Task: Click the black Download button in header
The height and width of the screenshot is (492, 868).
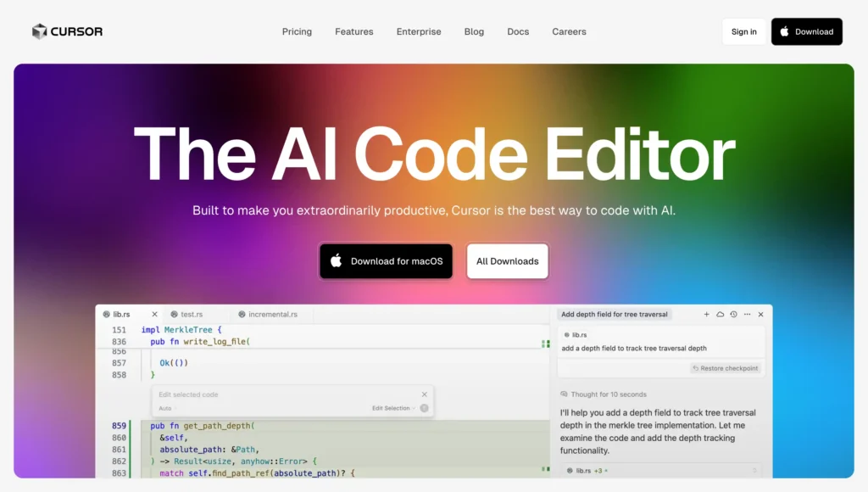Action: 807,31
